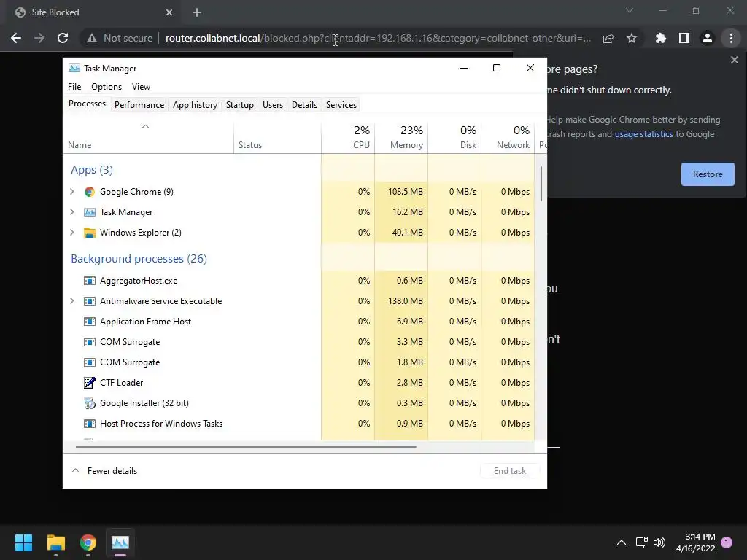Click the share page icon in address bar

pyautogui.click(x=608, y=38)
